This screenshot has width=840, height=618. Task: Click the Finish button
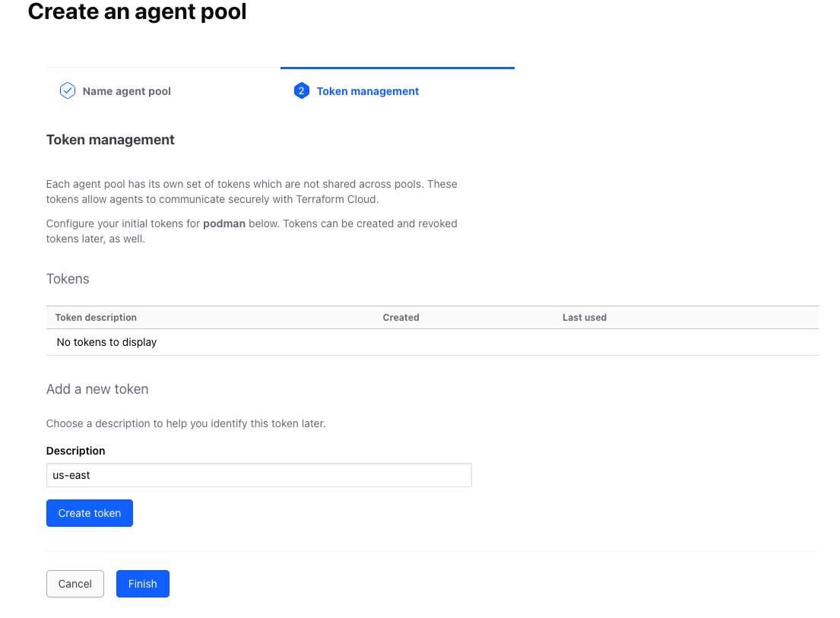tap(142, 584)
